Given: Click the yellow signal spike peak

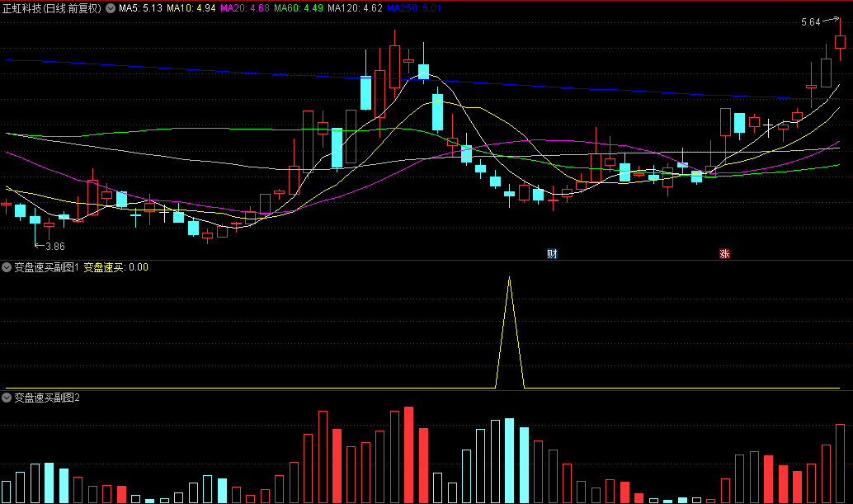Looking at the screenshot, I should pos(509,278).
